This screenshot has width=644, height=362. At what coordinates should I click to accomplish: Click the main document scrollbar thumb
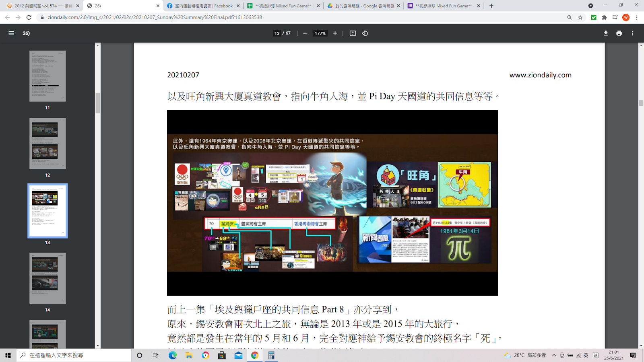point(641,103)
